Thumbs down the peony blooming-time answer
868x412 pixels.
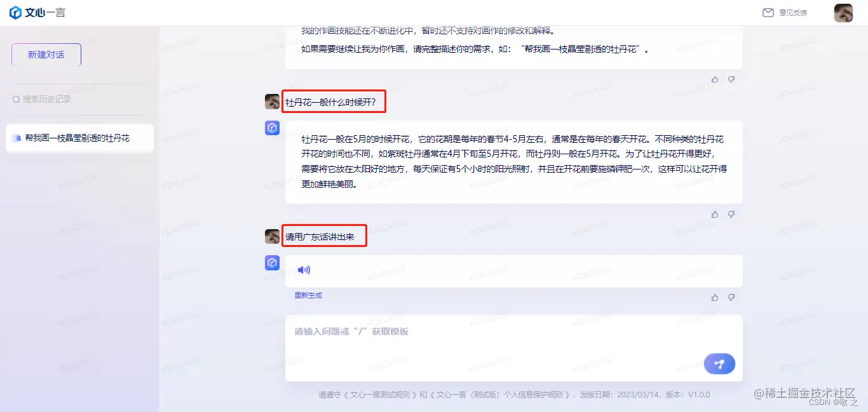(x=731, y=215)
